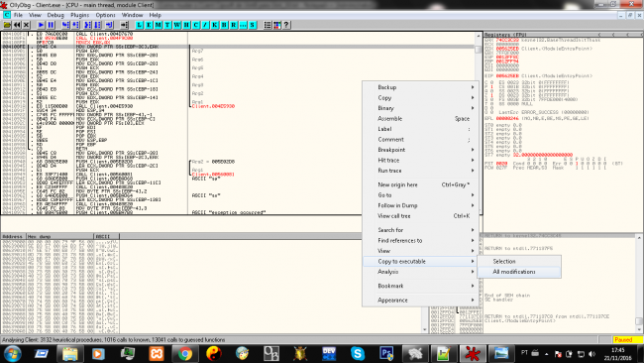Image resolution: width=644 pixels, height=363 pixels.
Task: Open the Help menu
Action: coord(155,15)
